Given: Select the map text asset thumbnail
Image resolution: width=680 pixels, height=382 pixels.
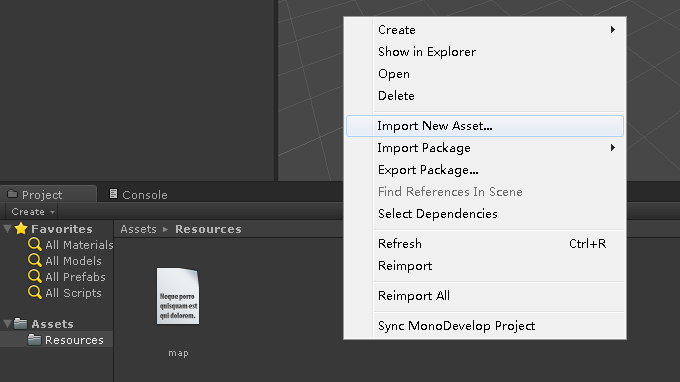Looking at the screenshot, I should 178,296.
